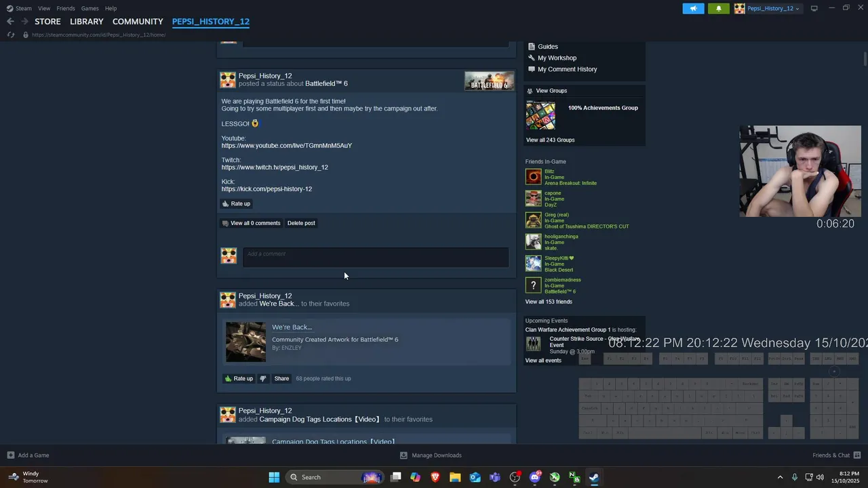Open Outlook from taskbar
This screenshot has height=488, width=868.
coord(475,477)
